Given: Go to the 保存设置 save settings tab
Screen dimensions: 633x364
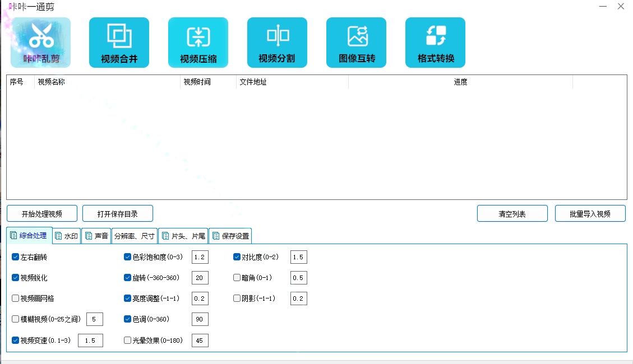Looking at the screenshot, I should 230,236.
